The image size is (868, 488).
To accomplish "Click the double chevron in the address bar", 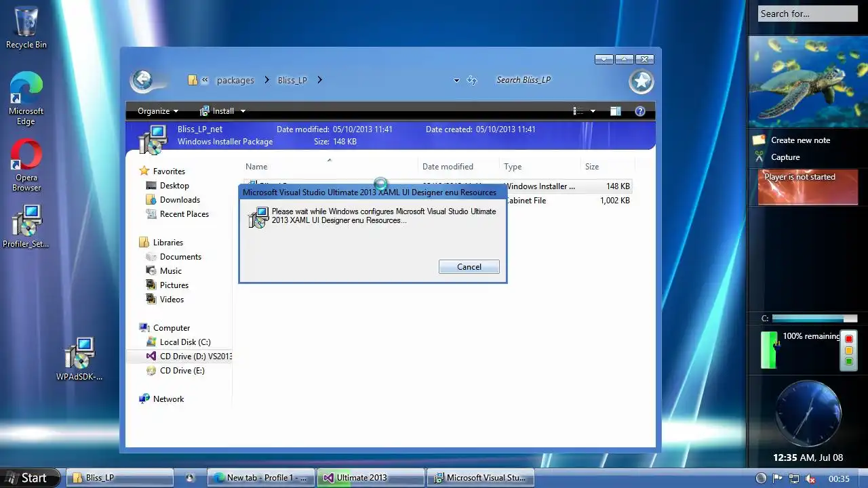I will [x=205, y=80].
